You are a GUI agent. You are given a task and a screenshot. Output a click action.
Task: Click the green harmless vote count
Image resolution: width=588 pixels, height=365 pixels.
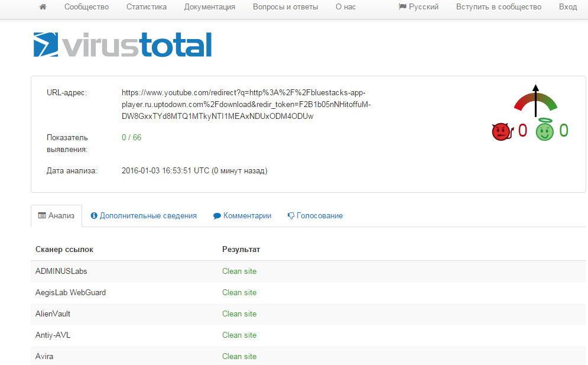564,131
